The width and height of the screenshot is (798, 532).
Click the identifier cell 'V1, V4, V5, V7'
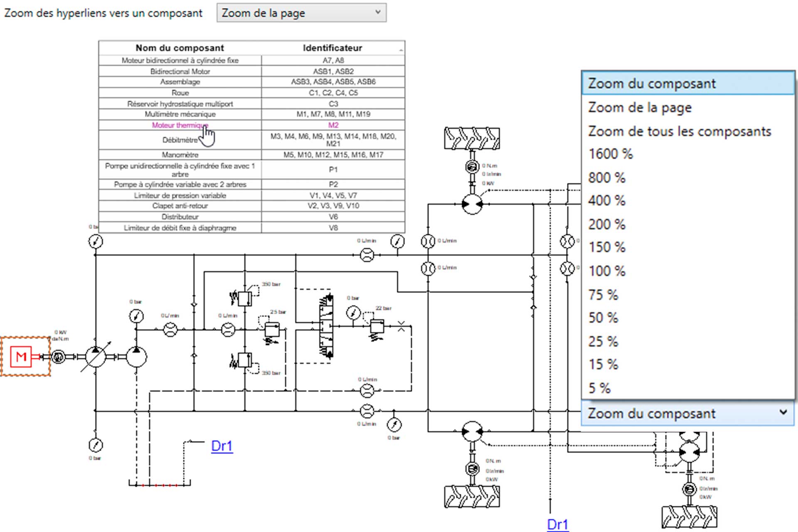pos(333,195)
